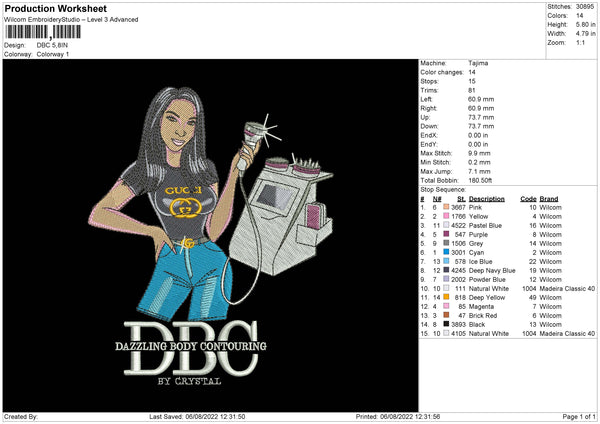Click the Brand column header
Image resolution: width=600 pixels, height=424 pixels.
tap(549, 199)
